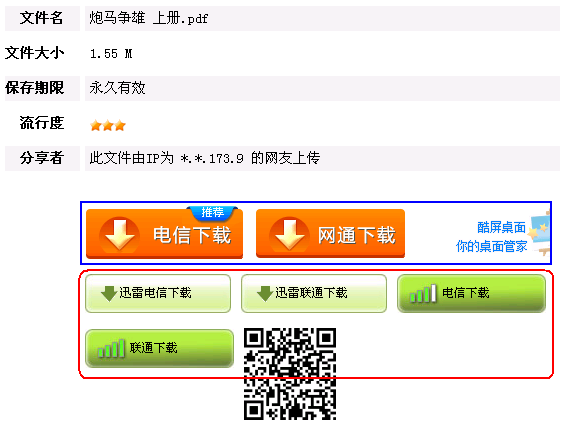Screen dimensions: 563x439
Task: Click the green 联通下载 signal button
Action: pyautogui.click(x=159, y=348)
